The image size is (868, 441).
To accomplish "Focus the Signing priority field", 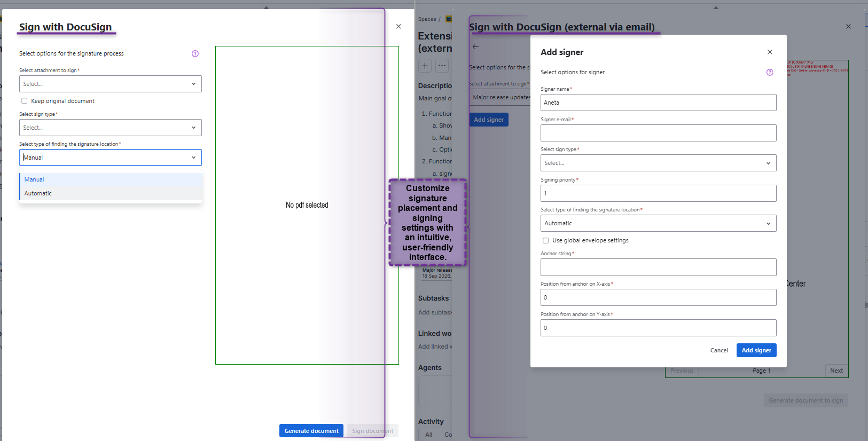I will 658,193.
